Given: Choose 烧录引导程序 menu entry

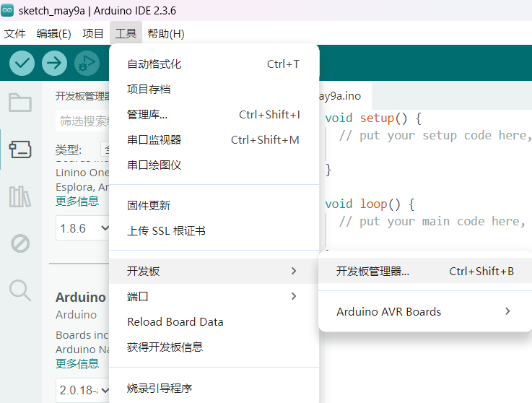Looking at the screenshot, I should [214, 388].
